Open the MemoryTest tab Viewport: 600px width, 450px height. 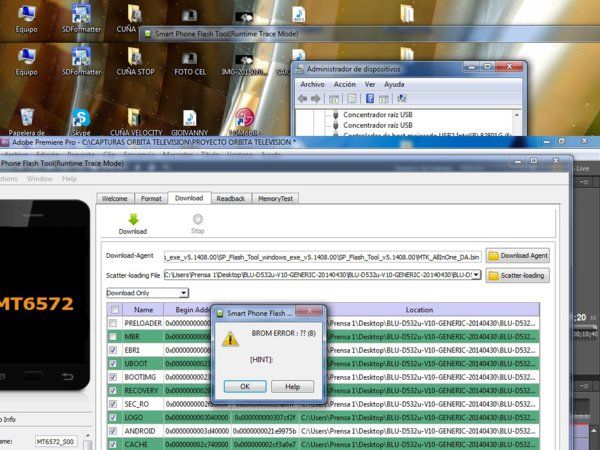point(276,199)
